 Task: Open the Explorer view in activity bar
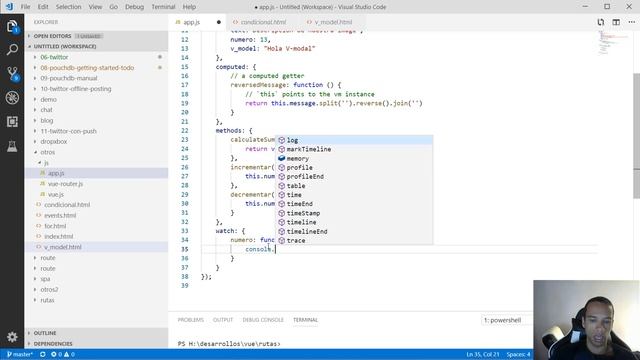[x=12, y=27]
